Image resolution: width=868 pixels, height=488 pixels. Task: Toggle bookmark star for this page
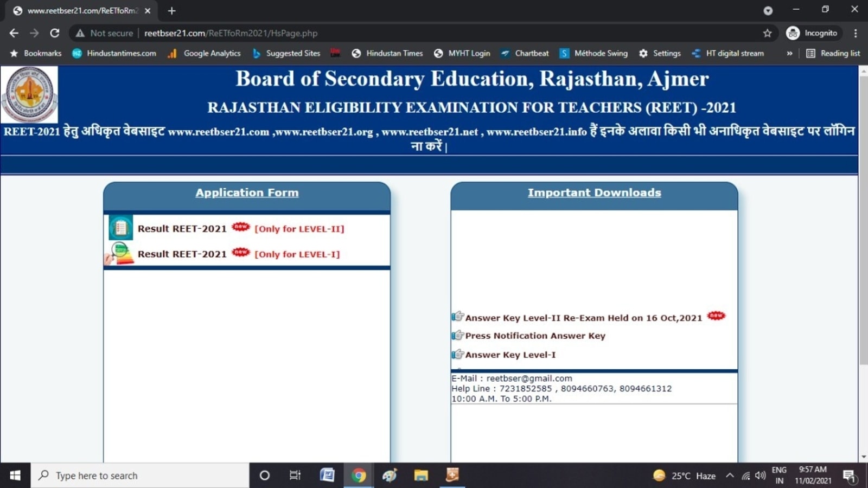click(x=768, y=33)
